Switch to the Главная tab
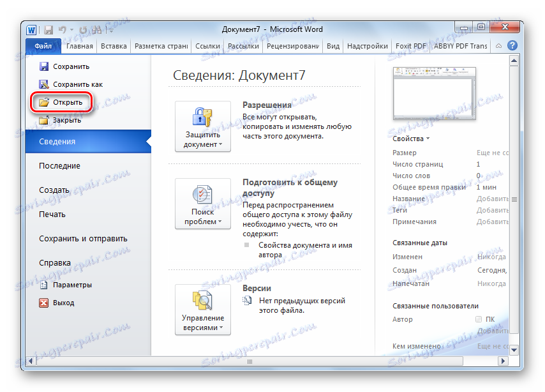This screenshot has height=392, width=545. pos(80,46)
